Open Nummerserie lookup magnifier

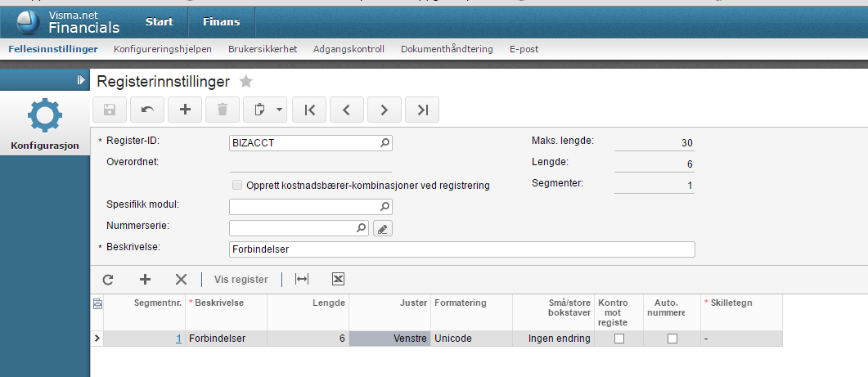pyautogui.click(x=361, y=227)
